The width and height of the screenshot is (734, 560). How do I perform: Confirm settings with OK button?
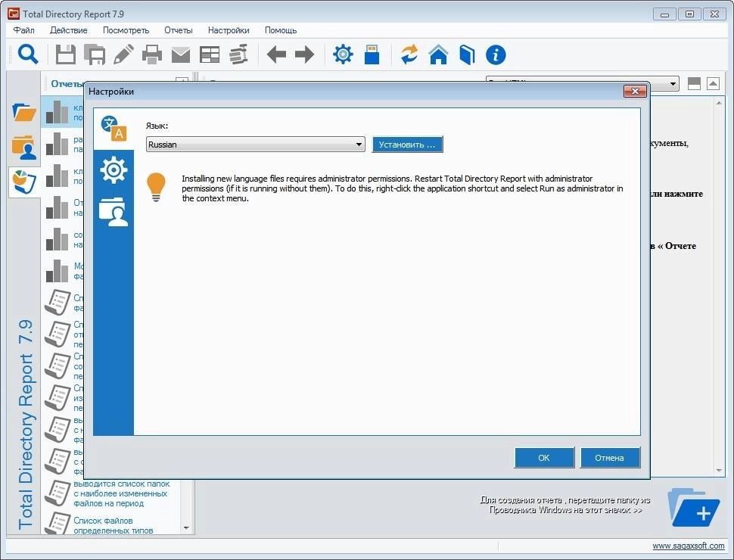point(544,457)
